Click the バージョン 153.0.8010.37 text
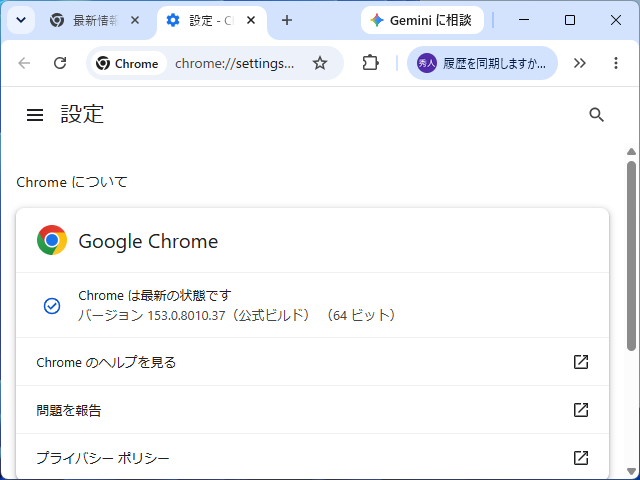 (152, 316)
